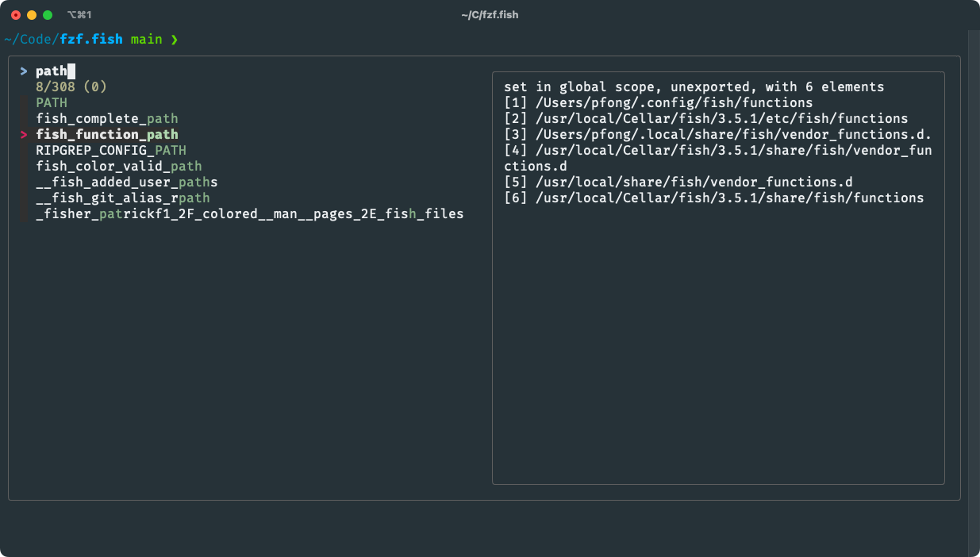Click the 8/308 (0) match counter
Viewport: 980px width, 557px height.
pos(71,87)
